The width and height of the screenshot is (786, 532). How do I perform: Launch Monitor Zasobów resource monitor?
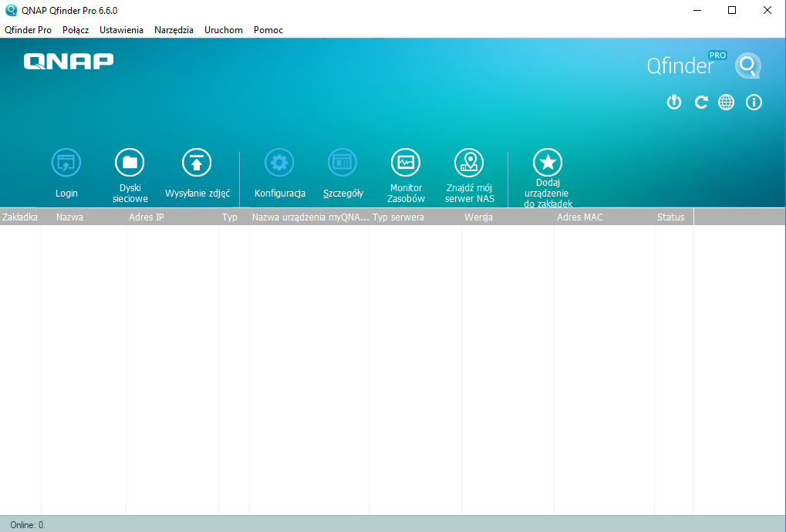406,163
